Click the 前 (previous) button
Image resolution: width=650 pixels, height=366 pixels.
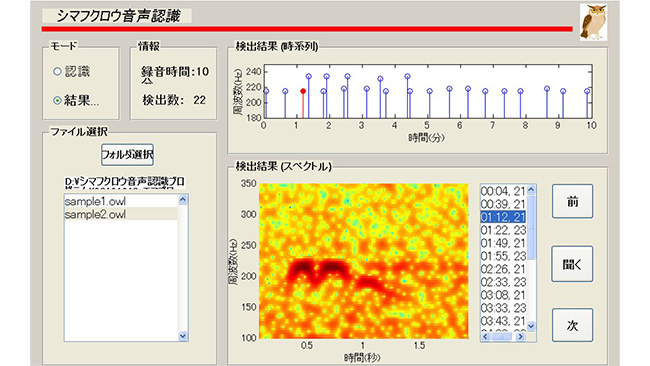(572, 201)
